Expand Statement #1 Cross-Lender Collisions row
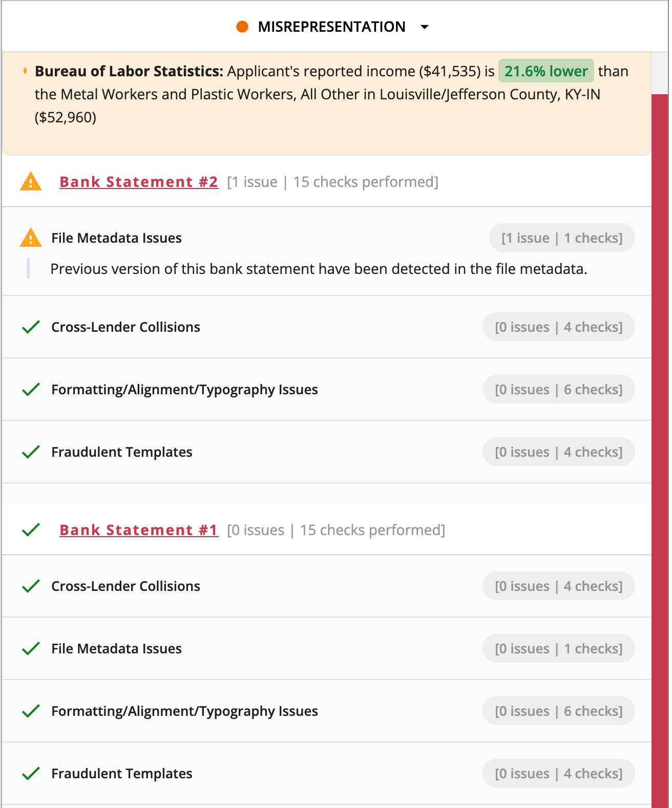The image size is (672, 808). tap(125, 586)
